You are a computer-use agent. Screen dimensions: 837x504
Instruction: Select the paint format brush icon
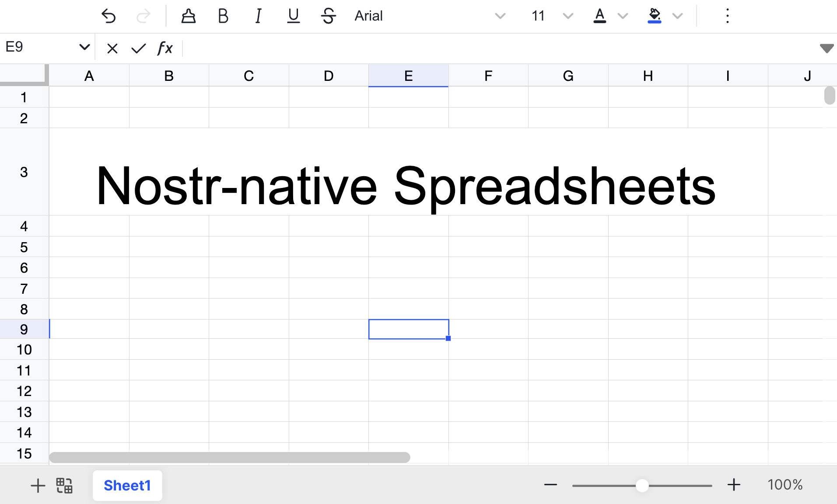[188, 16]
